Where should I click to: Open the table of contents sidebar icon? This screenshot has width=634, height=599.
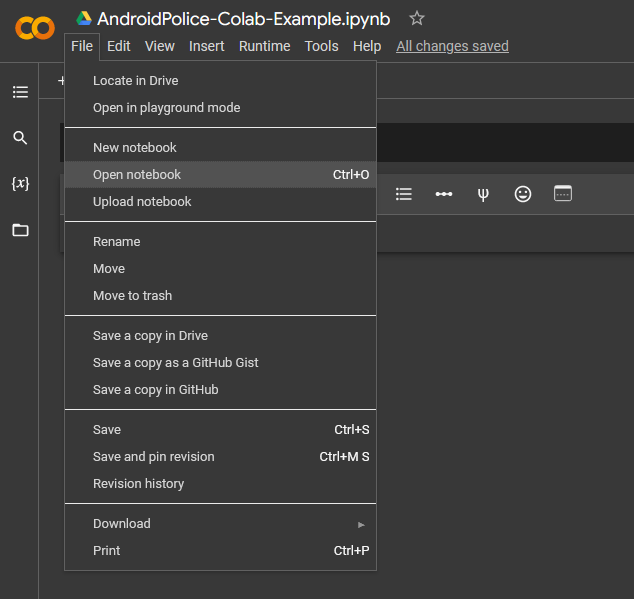(20, 92)
